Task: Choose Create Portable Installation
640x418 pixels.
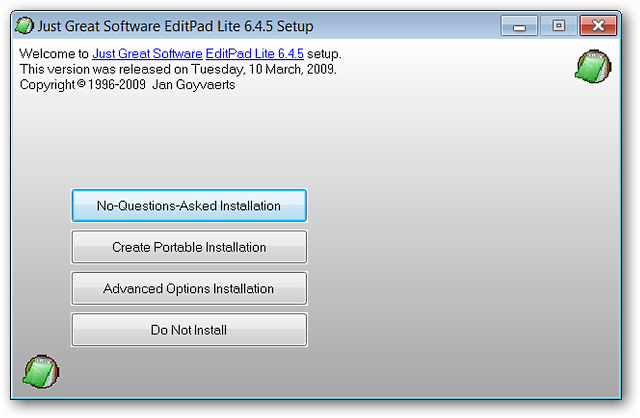Action: [x=189, y=247]
